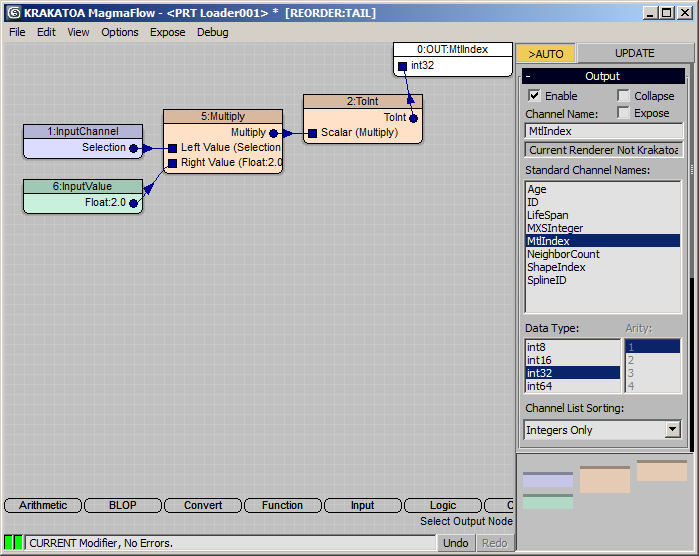This screenshot has width=699, height=556.
Task: Click the lavender node in the navigator thumbnail
Action: point(548,479)
